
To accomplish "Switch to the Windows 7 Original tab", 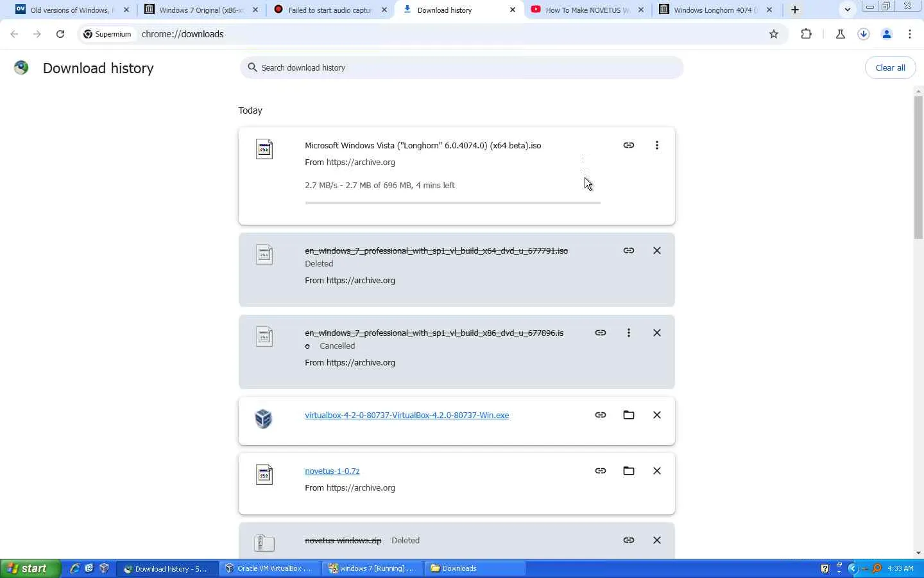I will click(200, 10).
